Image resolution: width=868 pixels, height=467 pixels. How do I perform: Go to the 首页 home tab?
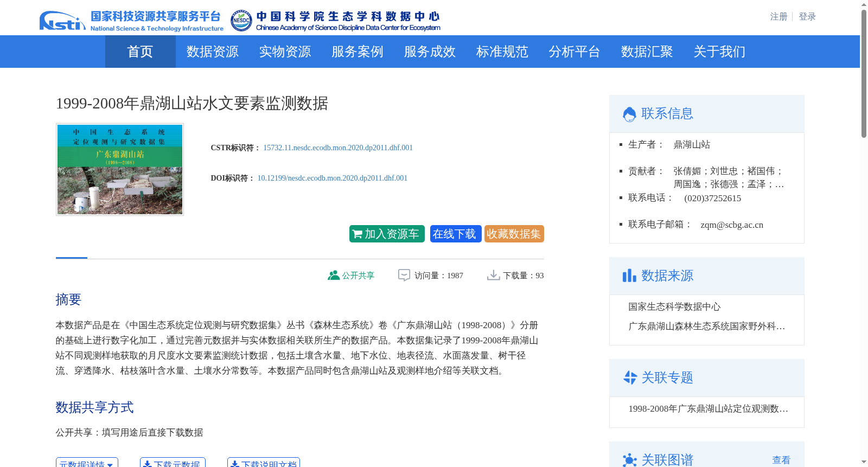pyautogui.click(x=140, y=52)
